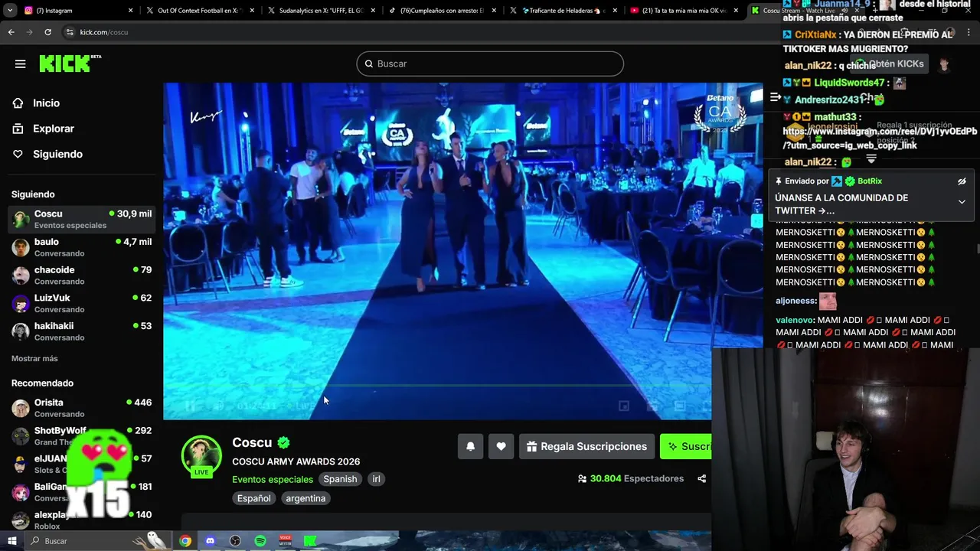Open Discord from the taskbar

[x=210, y=541]
